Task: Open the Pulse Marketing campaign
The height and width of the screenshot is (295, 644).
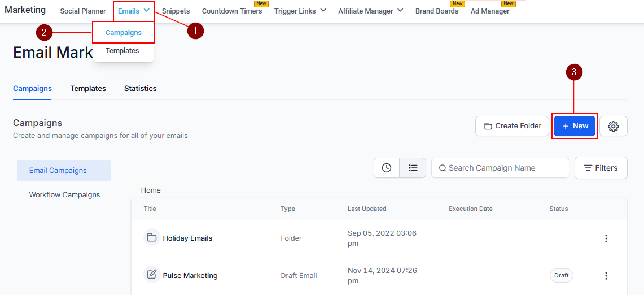Action: [190, 276]
